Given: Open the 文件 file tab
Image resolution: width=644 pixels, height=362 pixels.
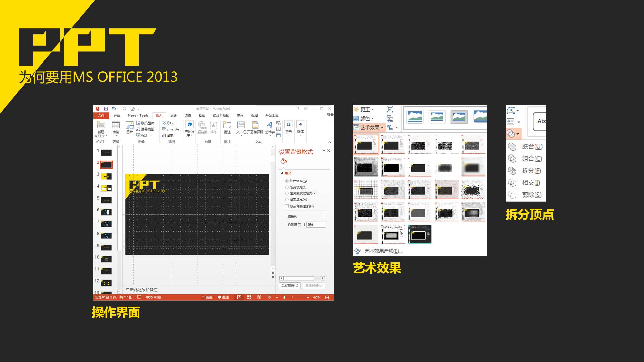Looking at the screenshot, I should [101, 116].
